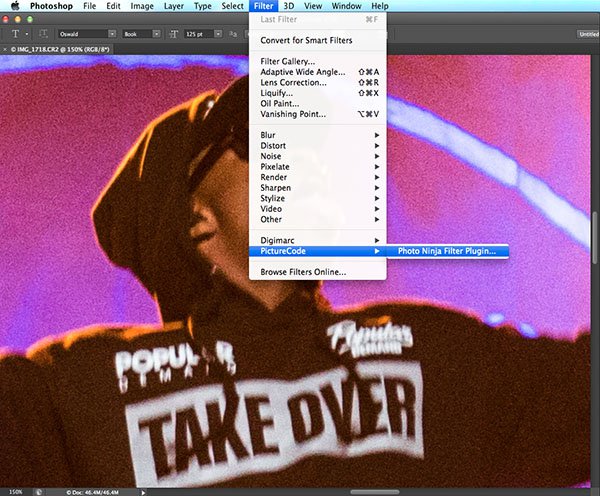
Task: Expand the Other submenu
Action: point(318,219)
